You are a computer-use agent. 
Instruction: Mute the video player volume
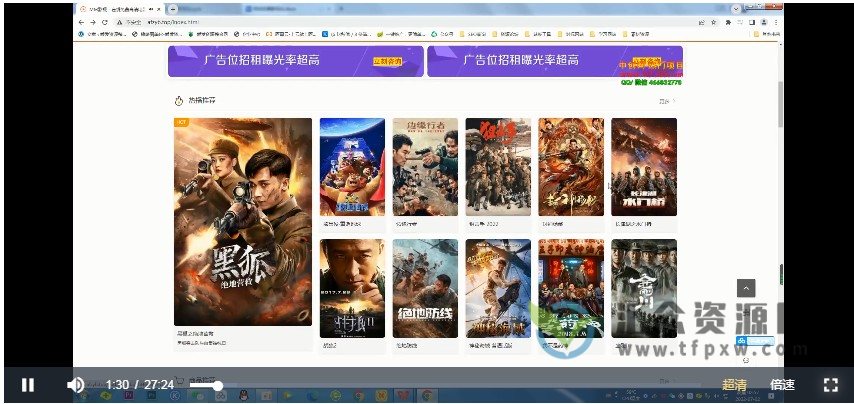(x=75, y=385)
